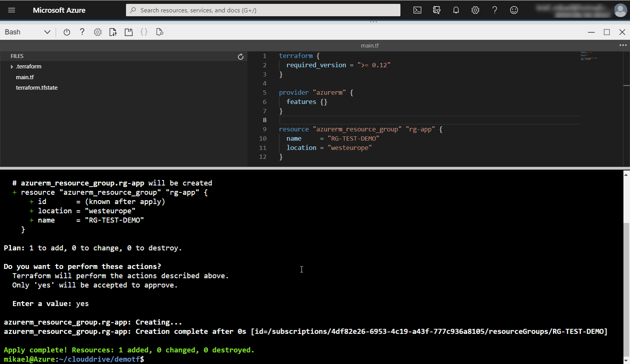Viewport: 630px width, 364px height.
Task: Click terminal scrollbar up arrow
Action: [626, 175]
